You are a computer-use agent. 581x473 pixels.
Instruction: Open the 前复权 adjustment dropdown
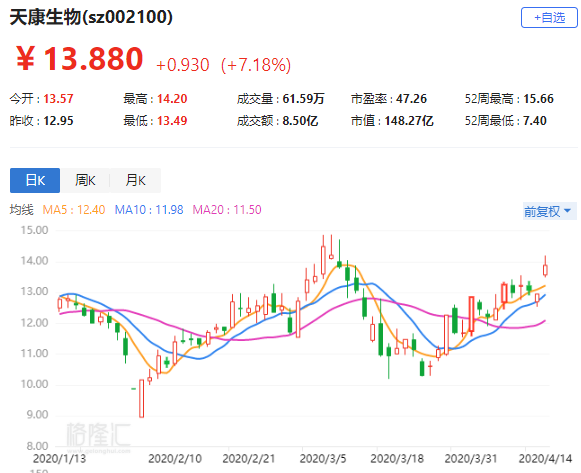pyautogui.click(x=550, y=211)
